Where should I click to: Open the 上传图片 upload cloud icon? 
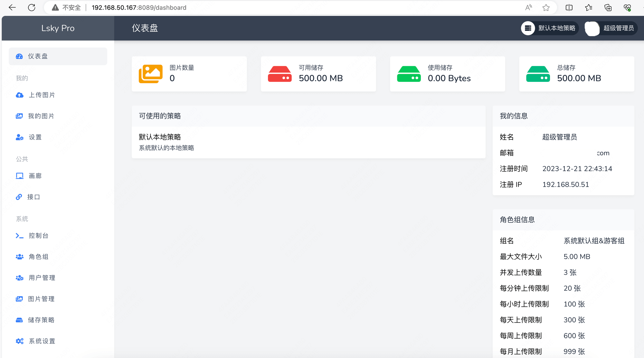click(x=20, y=95)
